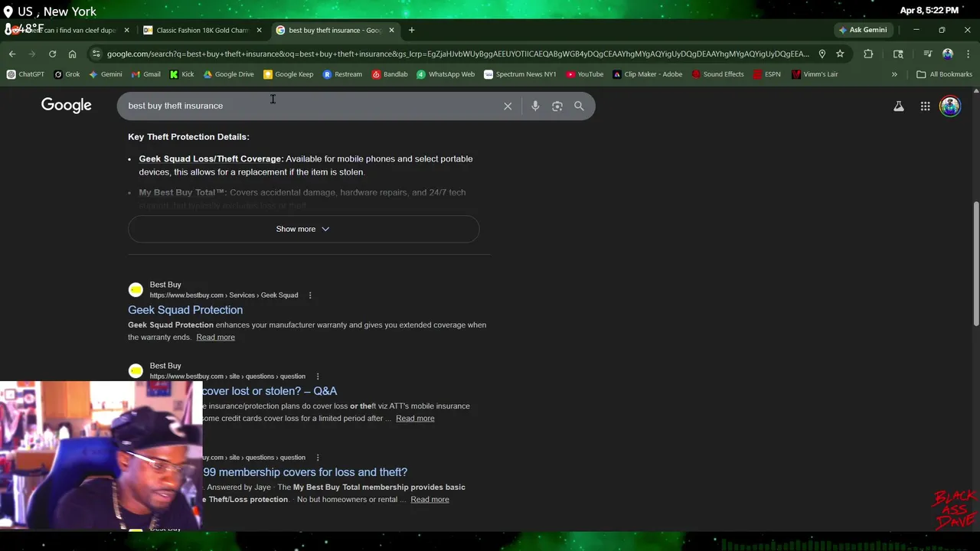Image resolution: width=980 pixels, height=551 pixels.
Task: Open a new browser tab
Action: coord(411,30)
